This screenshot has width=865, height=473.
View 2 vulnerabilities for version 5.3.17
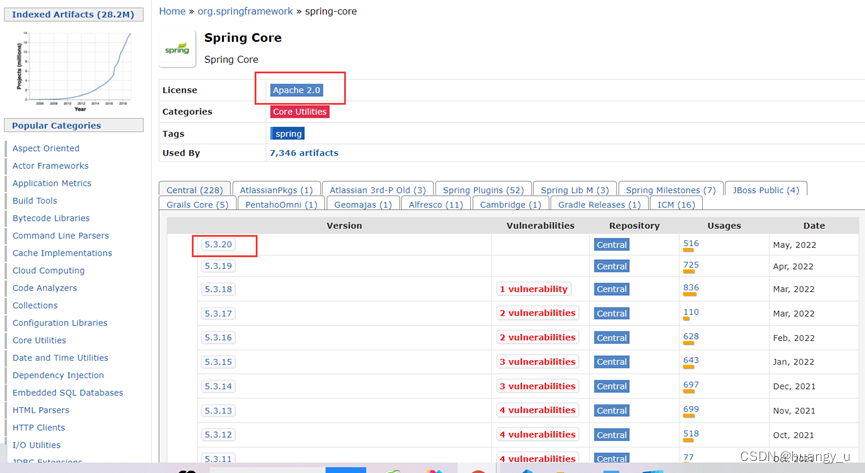tap(537, 313)
